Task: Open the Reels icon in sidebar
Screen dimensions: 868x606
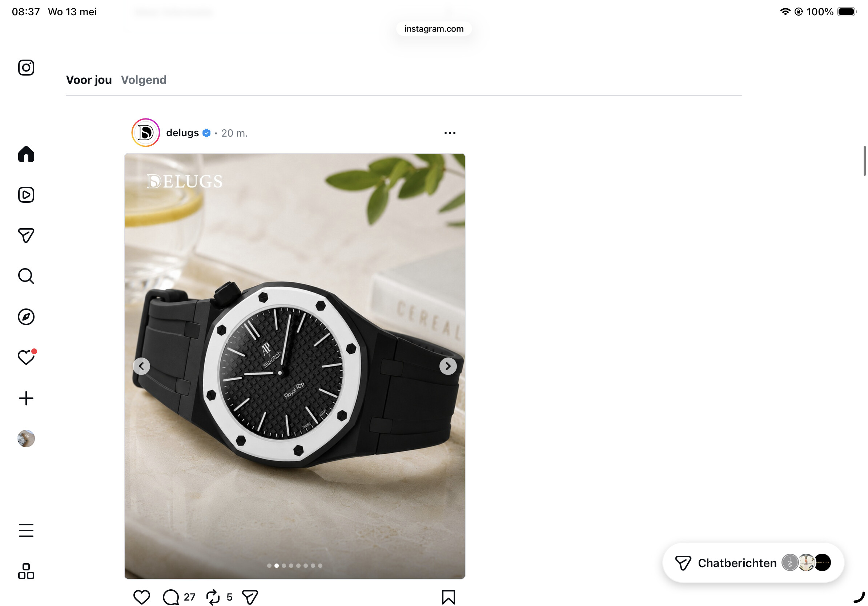Action: click(26, 195)
